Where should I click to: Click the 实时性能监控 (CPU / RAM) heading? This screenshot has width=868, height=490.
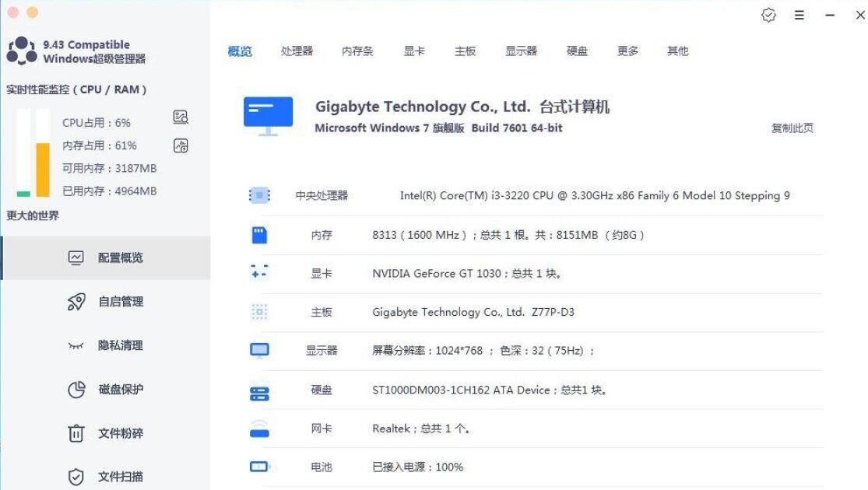[76, 89]
